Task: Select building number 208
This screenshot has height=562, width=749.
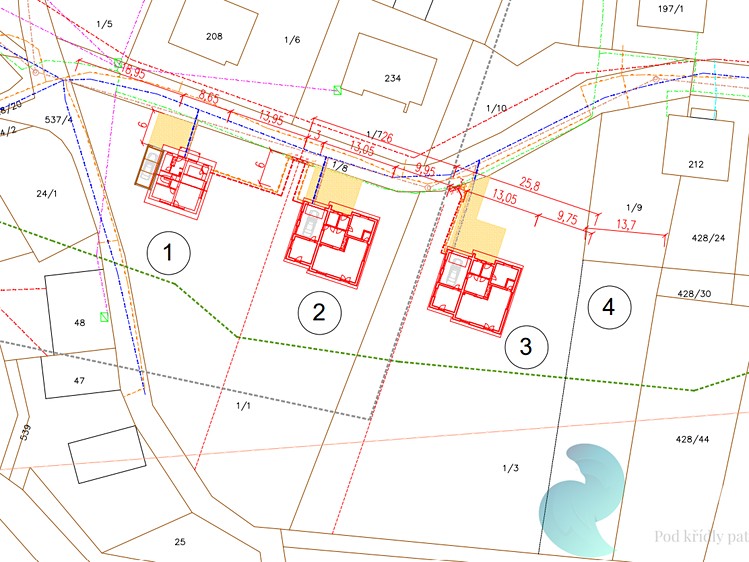Action: (214, 36)
